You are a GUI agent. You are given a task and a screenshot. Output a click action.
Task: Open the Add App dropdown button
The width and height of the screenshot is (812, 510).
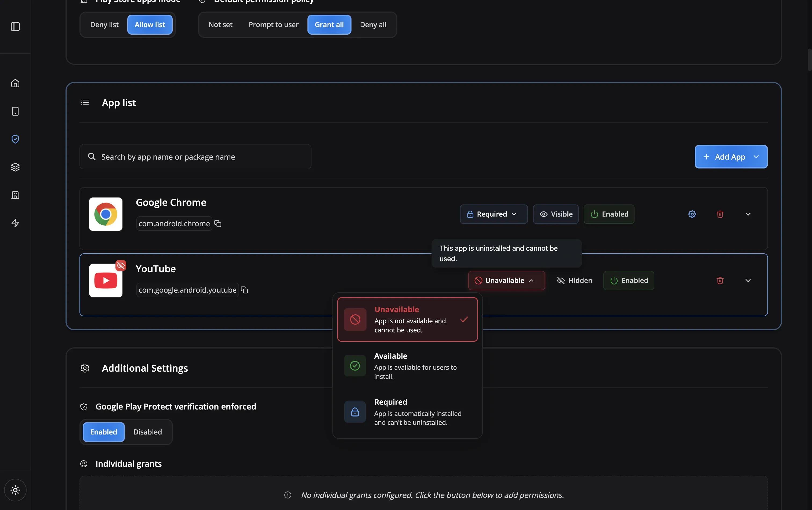point(731,157)
